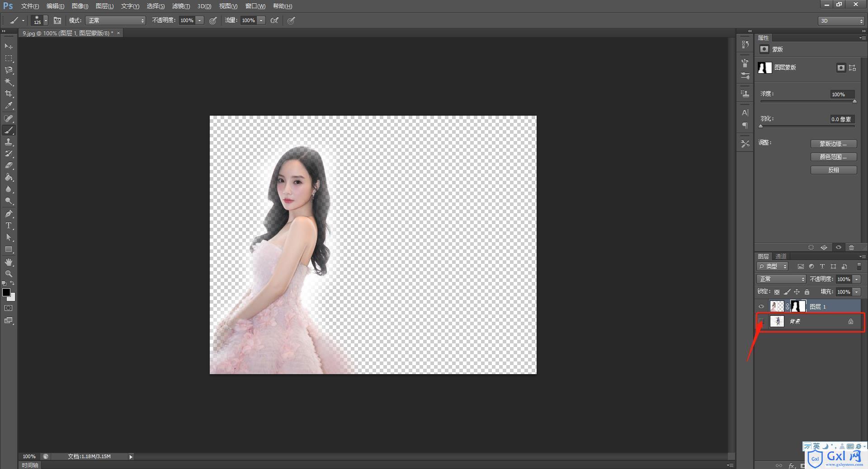Image resolution: width=868 pixels, height=469 pixels.
Task: Click pixel mask select button in Properties
Action: (x=841, y=68)
